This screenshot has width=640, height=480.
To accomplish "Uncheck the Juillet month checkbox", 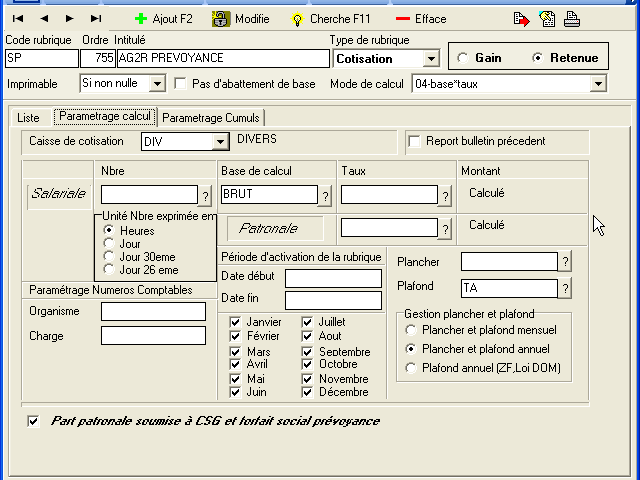I will tap(307, 322).
